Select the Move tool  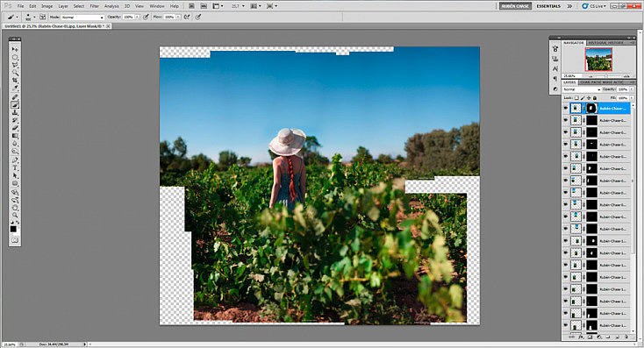[15, 49]
